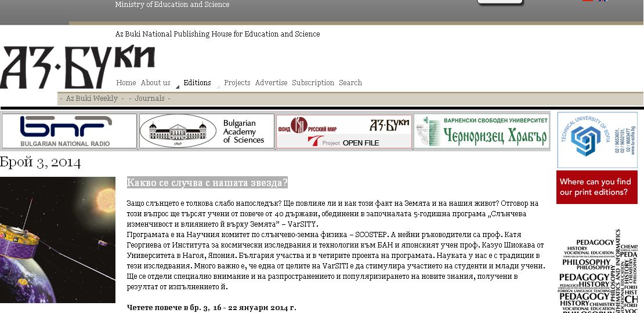The height and width of the screenshot is (313, 644).
Task: Open the Projects menu item
Action: click(237, 82)
